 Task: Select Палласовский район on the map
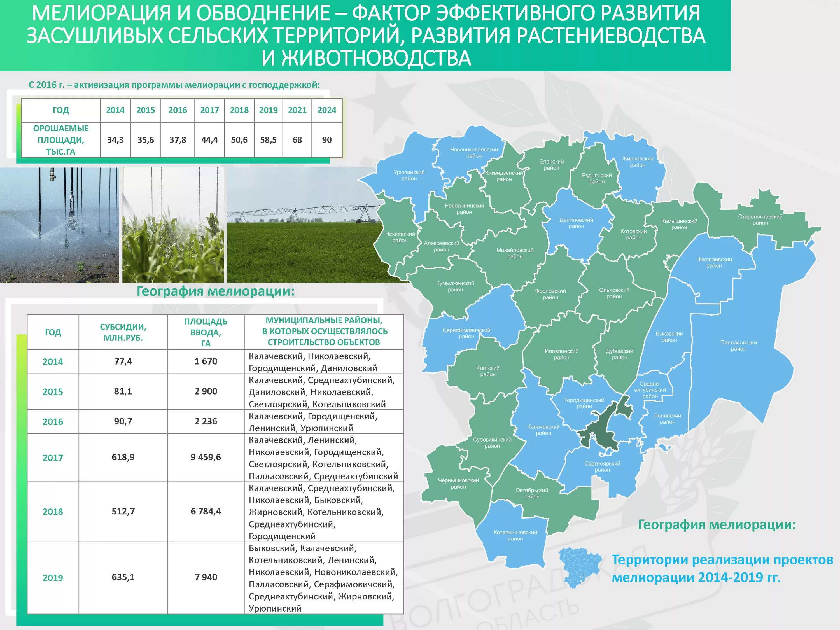(739, 345)
